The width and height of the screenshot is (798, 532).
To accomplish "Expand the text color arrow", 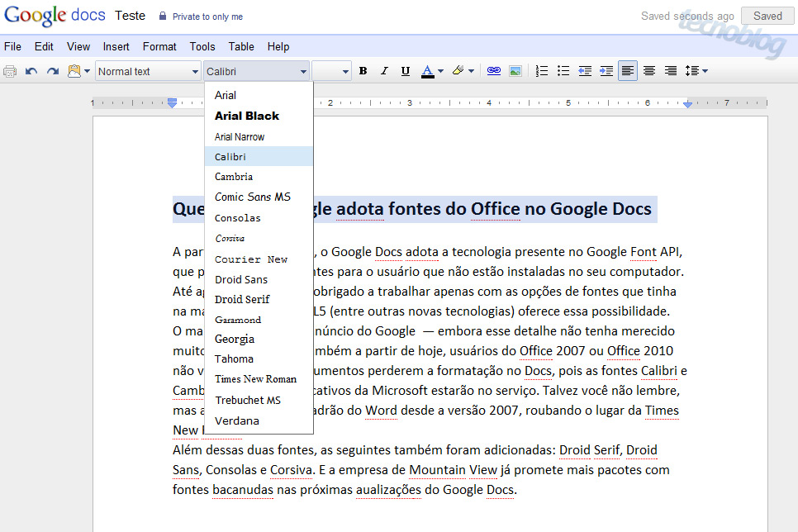I will 441,71.
